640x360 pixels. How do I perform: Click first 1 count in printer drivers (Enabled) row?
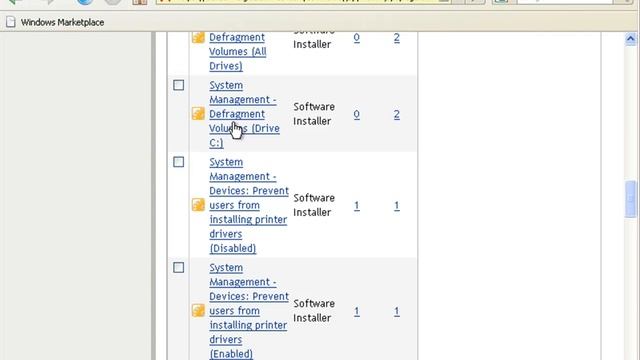tap(357, 311)
